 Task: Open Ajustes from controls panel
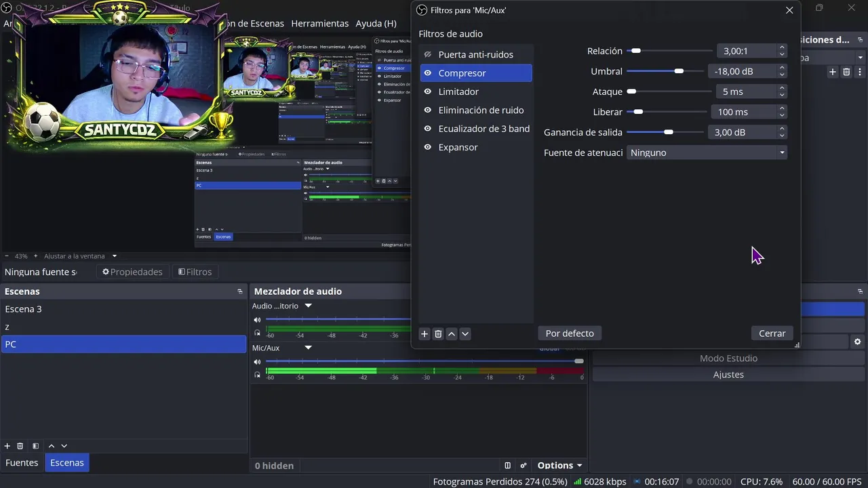click(x=728, y=375)
